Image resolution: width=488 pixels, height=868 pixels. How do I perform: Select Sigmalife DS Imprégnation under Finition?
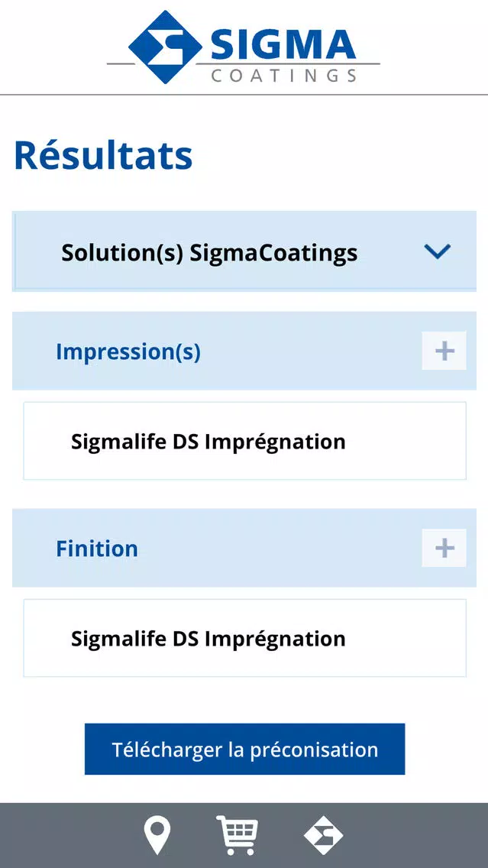[208, 639]
